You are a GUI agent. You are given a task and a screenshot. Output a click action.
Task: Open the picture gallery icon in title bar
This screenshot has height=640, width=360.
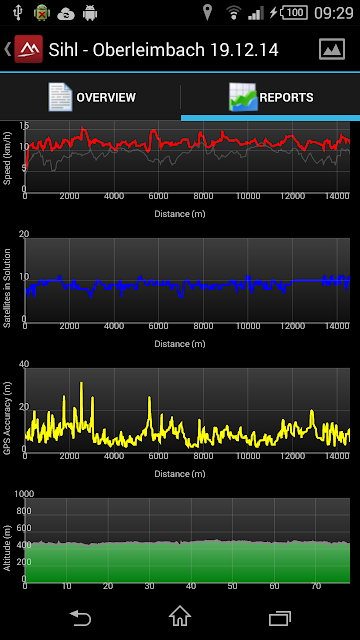[x=331, y=49]
